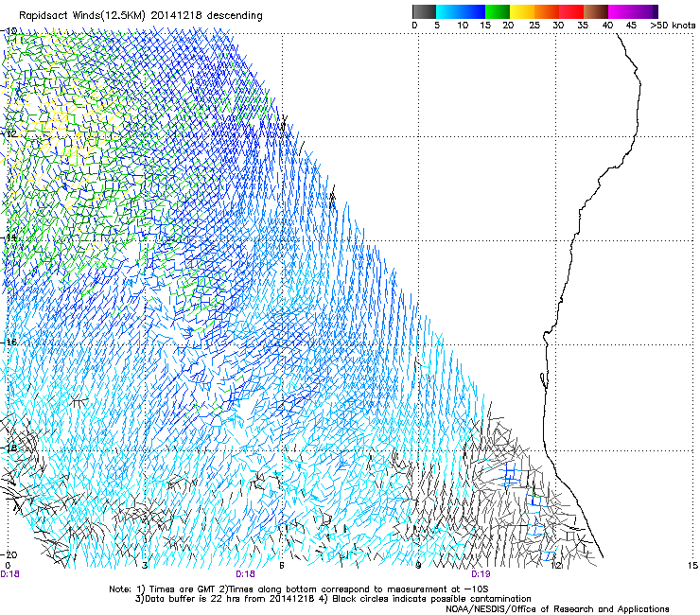Click the 'Times are GMT' note line

pos(299,589)
